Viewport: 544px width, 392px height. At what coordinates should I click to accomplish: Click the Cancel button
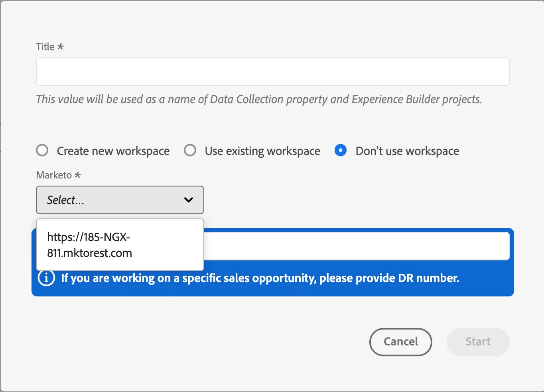coord(401,342)
